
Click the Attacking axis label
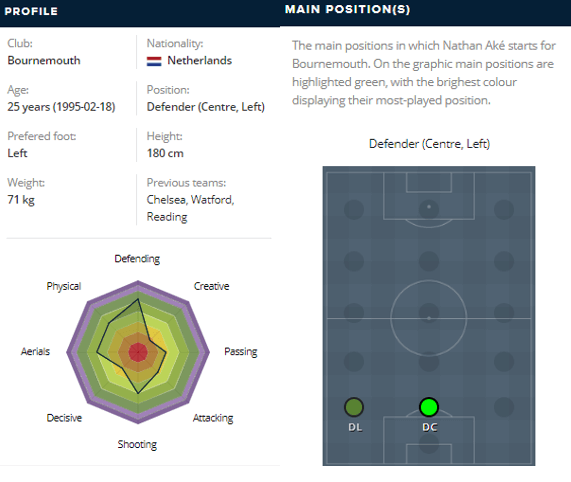pyautogui.click(x=213, y=418)
